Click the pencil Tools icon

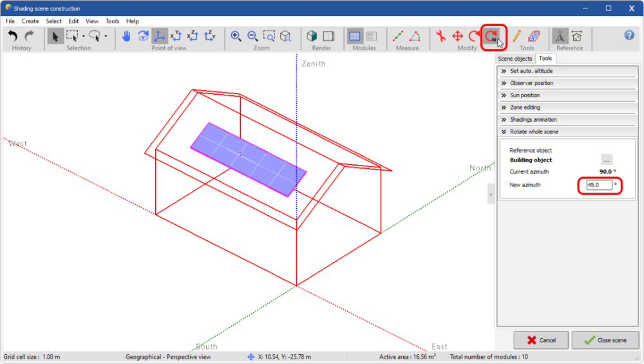(517, 36)
